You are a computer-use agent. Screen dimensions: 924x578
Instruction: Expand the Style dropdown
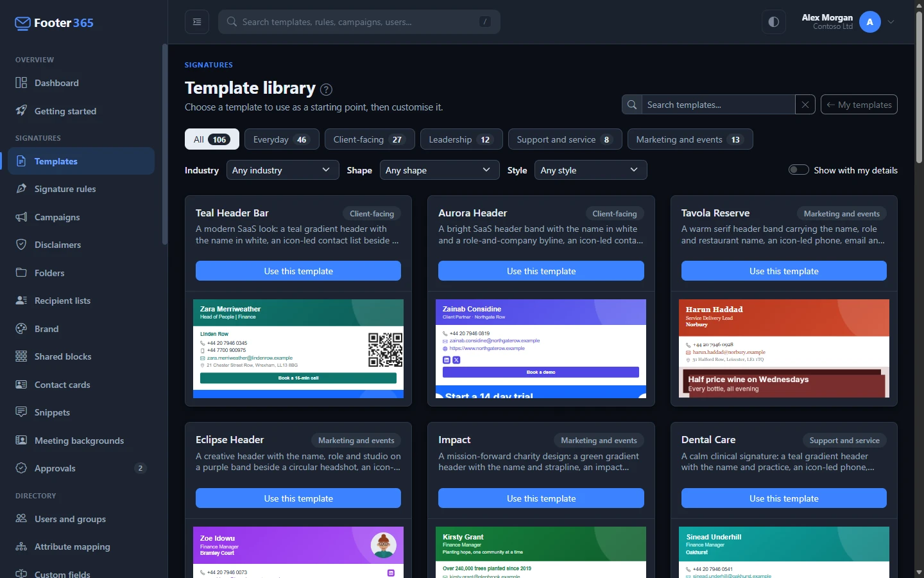(x=590, y=170)
